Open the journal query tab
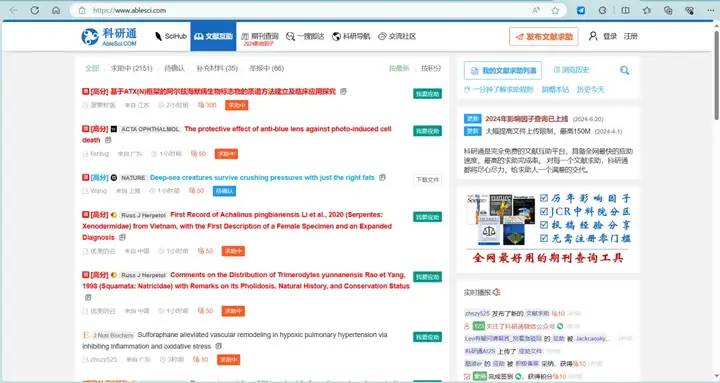The height and width of the screenshot is (383, 720). pos(260,36)
